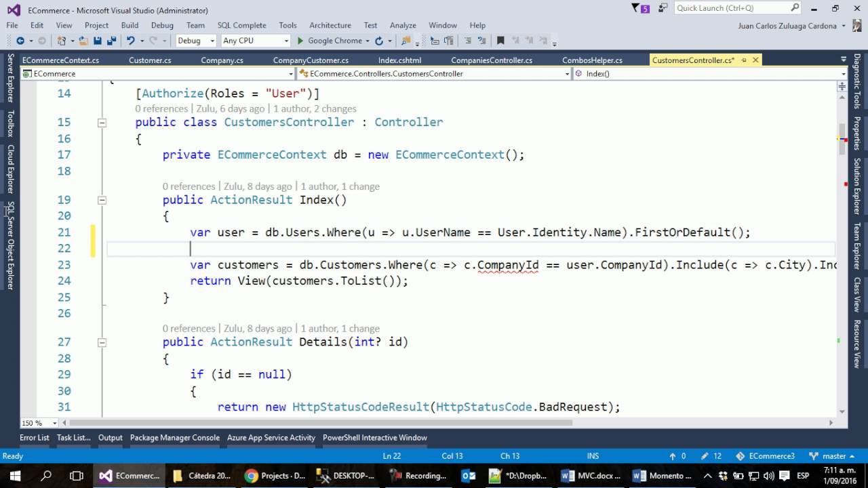
Task: Open the Build menu
Action: click(x=130, y=25)
